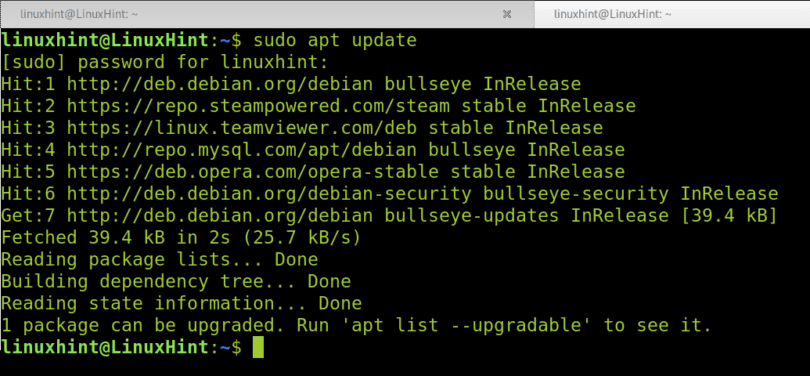Click the bullseye-updates InRelease line
The image size is (810, 376).
(390, 215)
